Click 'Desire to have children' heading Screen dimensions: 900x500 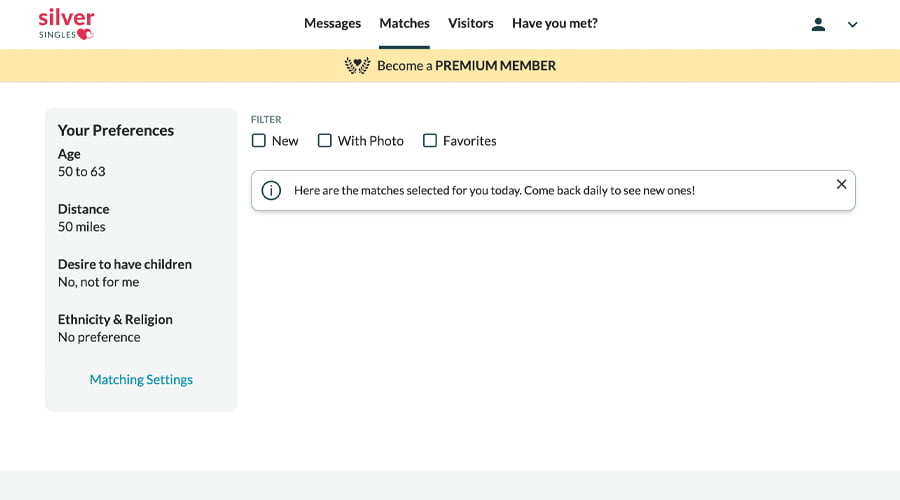click(x=125, y=264)
